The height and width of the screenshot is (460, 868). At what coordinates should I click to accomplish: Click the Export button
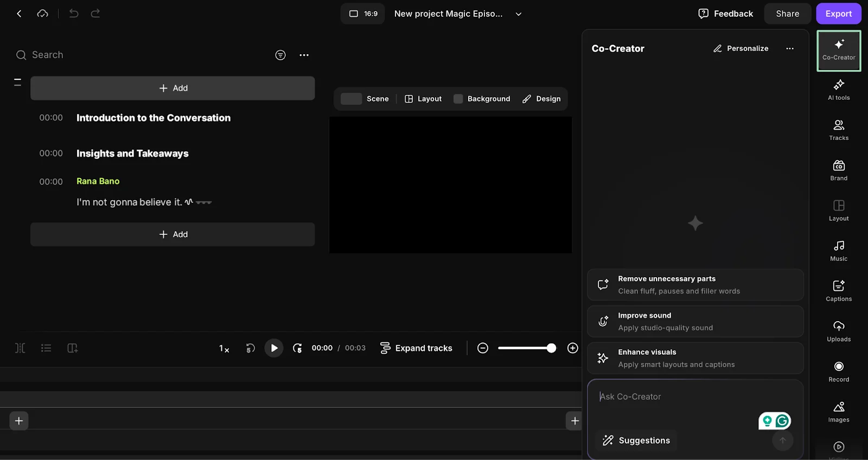(x=838, y=14)
